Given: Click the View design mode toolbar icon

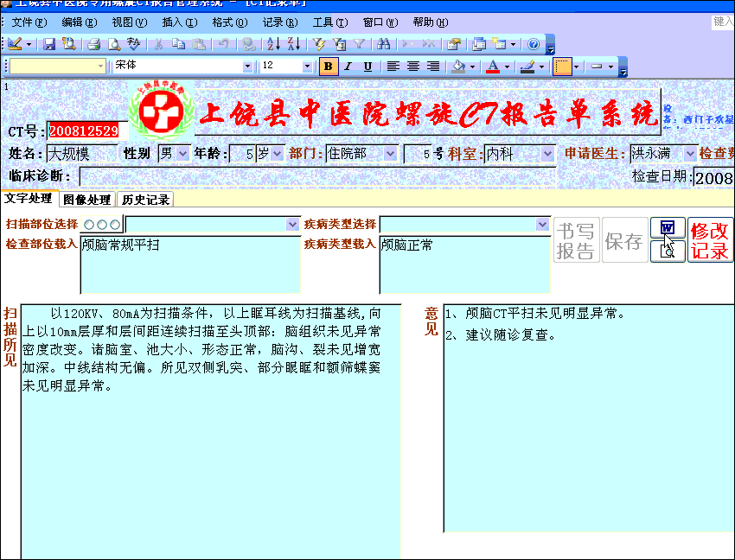Looking at the screenshot, I should (15, 44).
